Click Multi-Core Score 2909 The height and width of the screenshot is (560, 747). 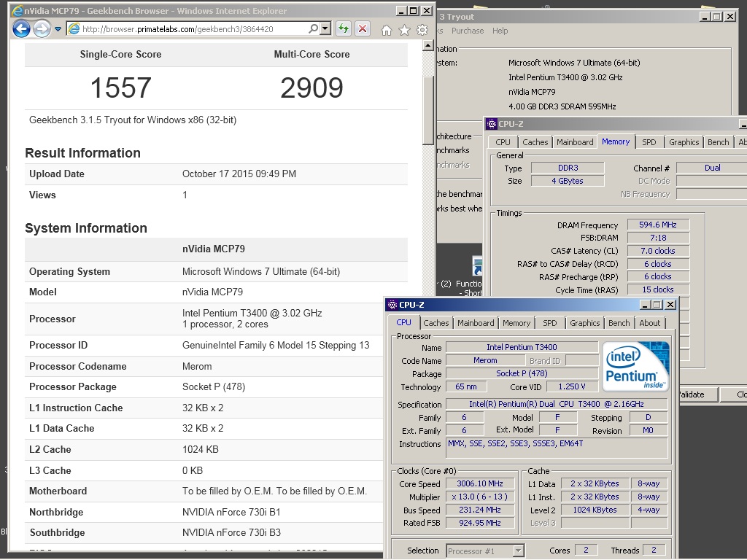click(311, 88)
